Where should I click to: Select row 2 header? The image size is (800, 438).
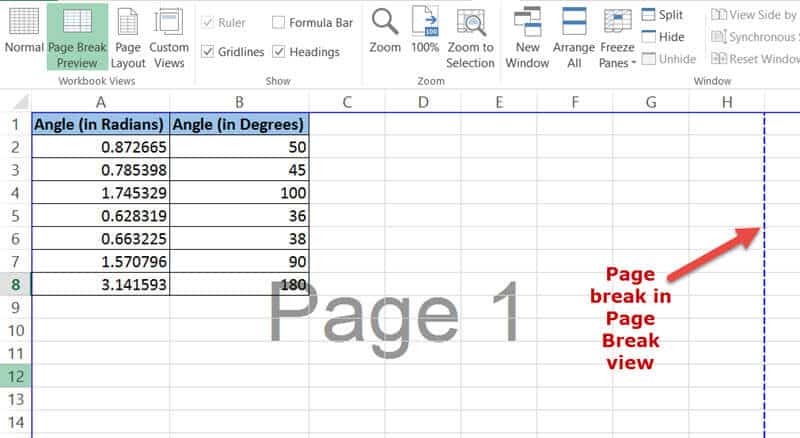pyautogui.click(x=15, y=147)
